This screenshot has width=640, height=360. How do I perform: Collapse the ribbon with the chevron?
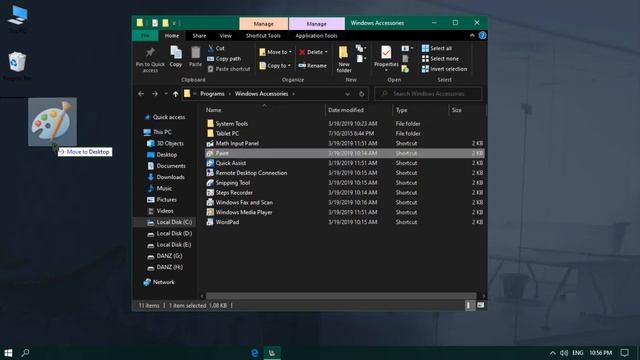pos(472,36)
